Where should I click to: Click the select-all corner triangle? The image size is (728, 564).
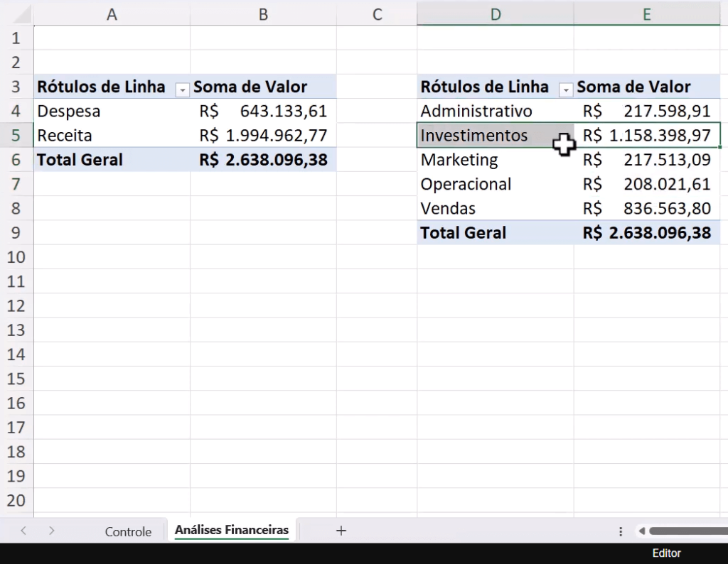click(x=21, y=14)
